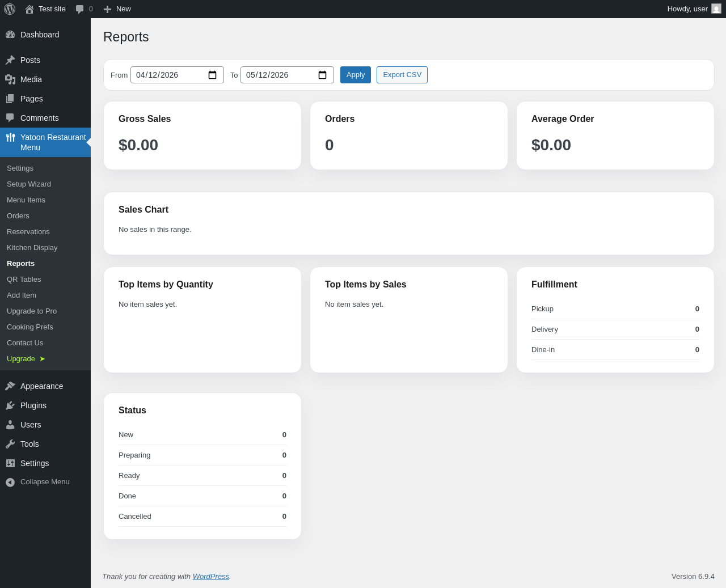
Task: Click the Appearance paintbrush icon
Action: (10, 386)
